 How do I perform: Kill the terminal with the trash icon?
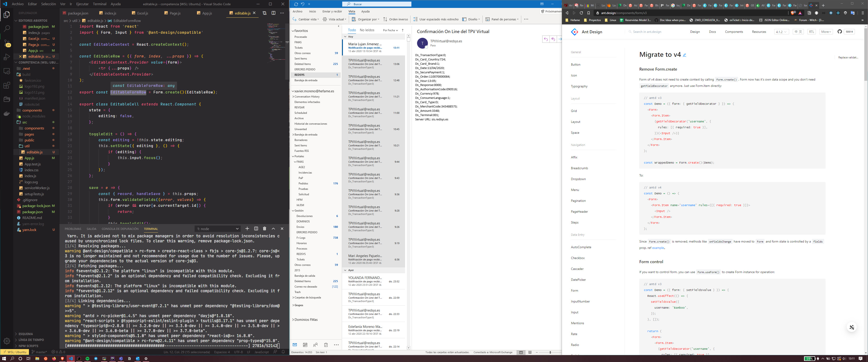coord(264,229)
